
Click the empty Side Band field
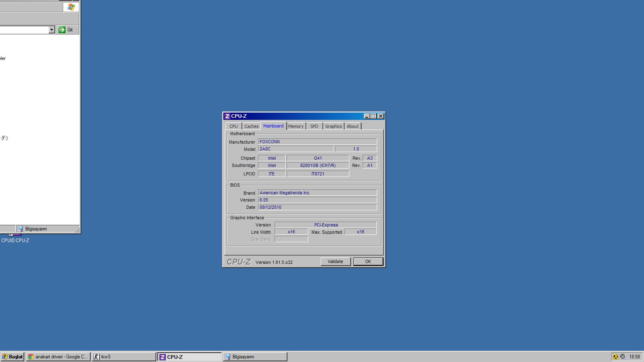pos(291,239)
